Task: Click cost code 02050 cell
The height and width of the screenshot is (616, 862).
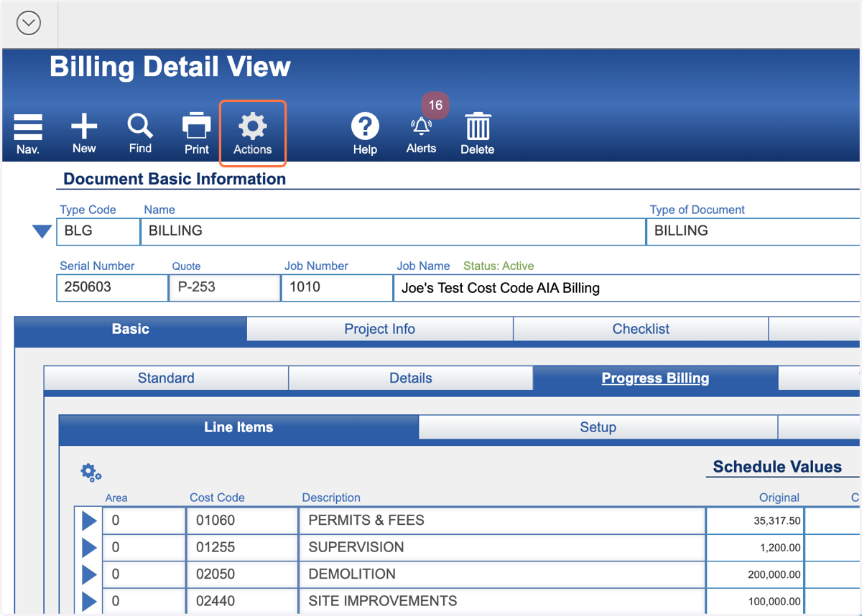Action: coord(242,574)
